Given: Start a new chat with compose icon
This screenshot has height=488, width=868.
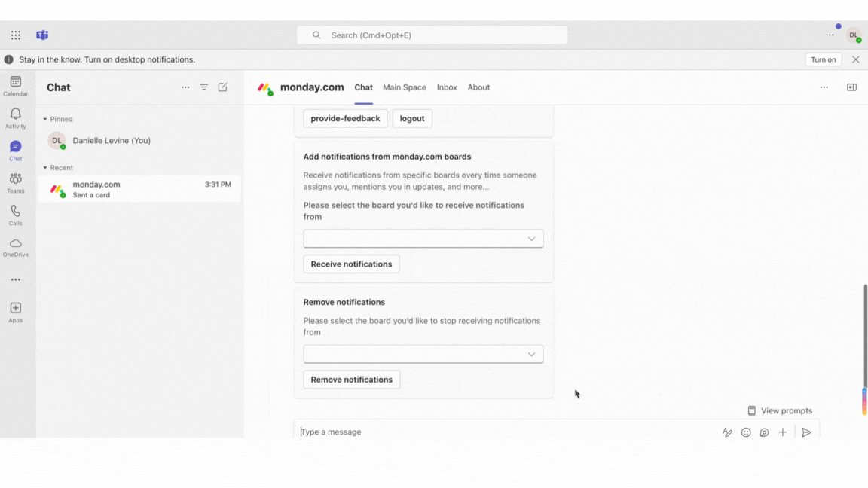Looking at the screenshot, I should (222, 87).
